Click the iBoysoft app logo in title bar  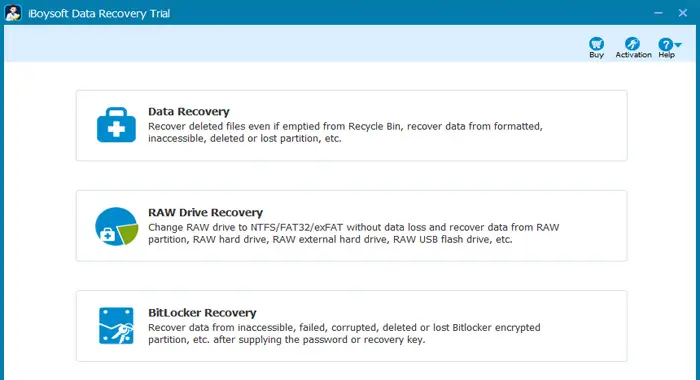point(13,13)
